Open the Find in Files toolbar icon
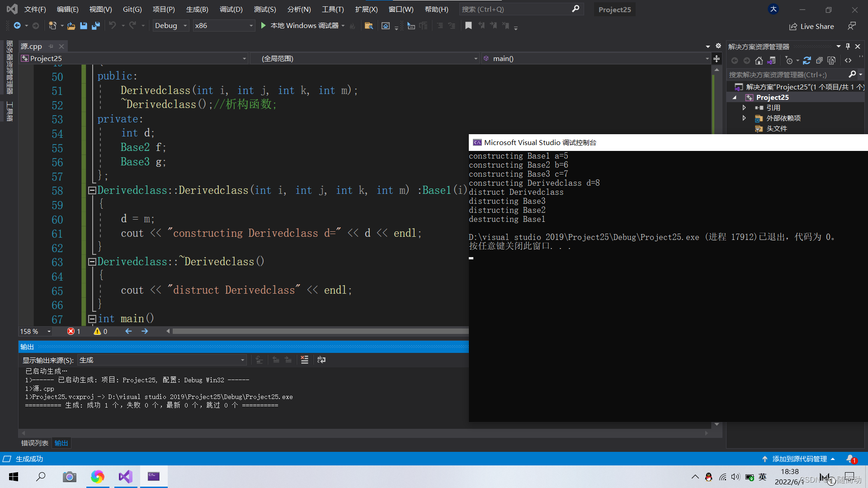Image resolution: width=868 pixels, height=488 pixels. coord(369,26)
